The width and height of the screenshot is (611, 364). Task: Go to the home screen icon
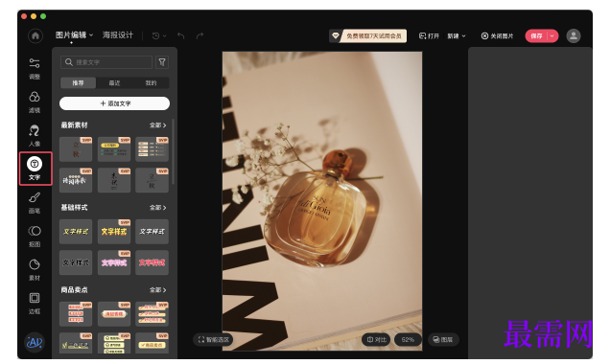coord(35,35)
